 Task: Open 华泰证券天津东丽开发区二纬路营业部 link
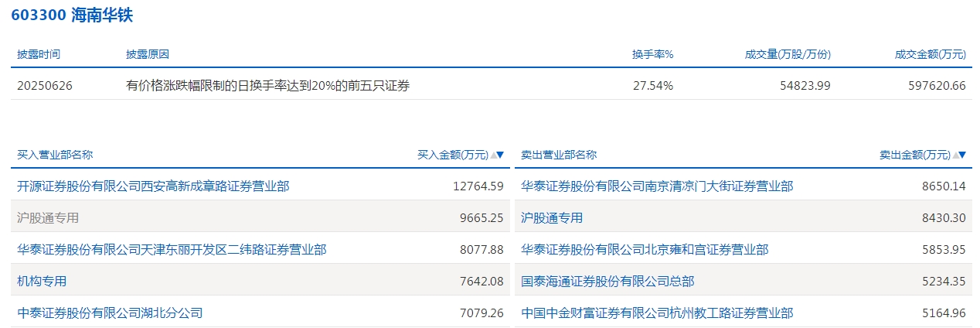(172, 249)
